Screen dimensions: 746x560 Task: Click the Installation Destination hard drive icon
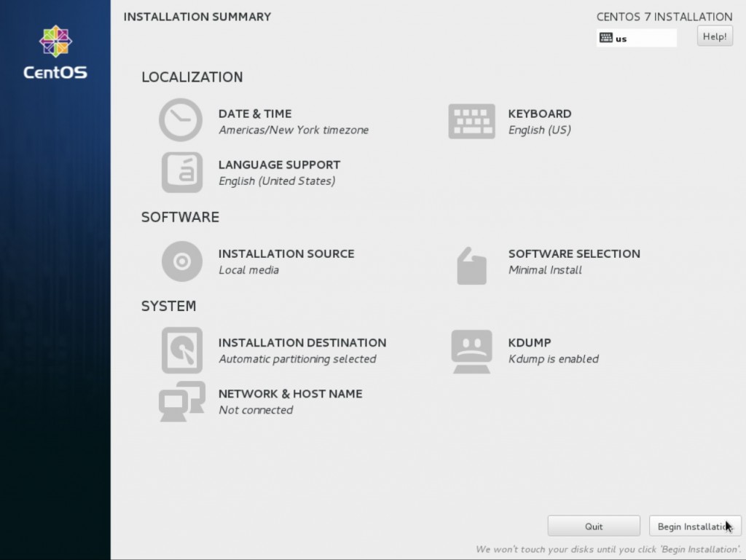pyautogui.click(x=181, y=350)
